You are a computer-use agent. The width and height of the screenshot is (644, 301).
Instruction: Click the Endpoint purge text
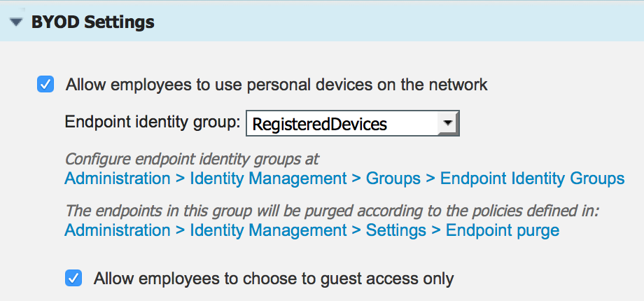coord(503,230)
